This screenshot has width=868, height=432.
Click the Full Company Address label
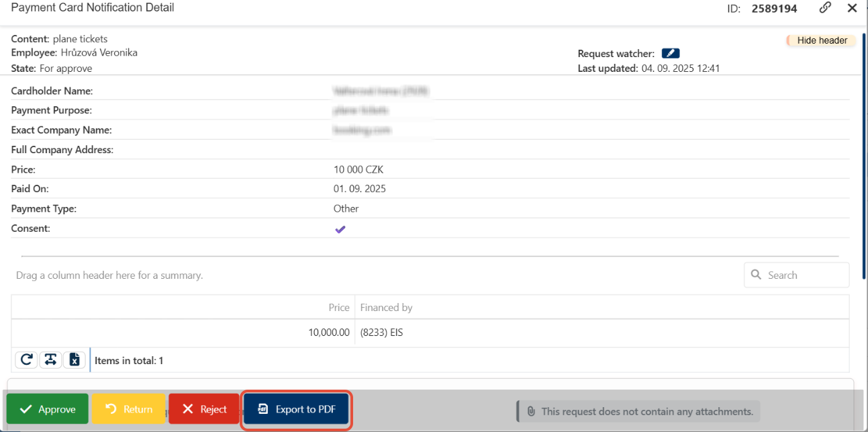[62, 150]
